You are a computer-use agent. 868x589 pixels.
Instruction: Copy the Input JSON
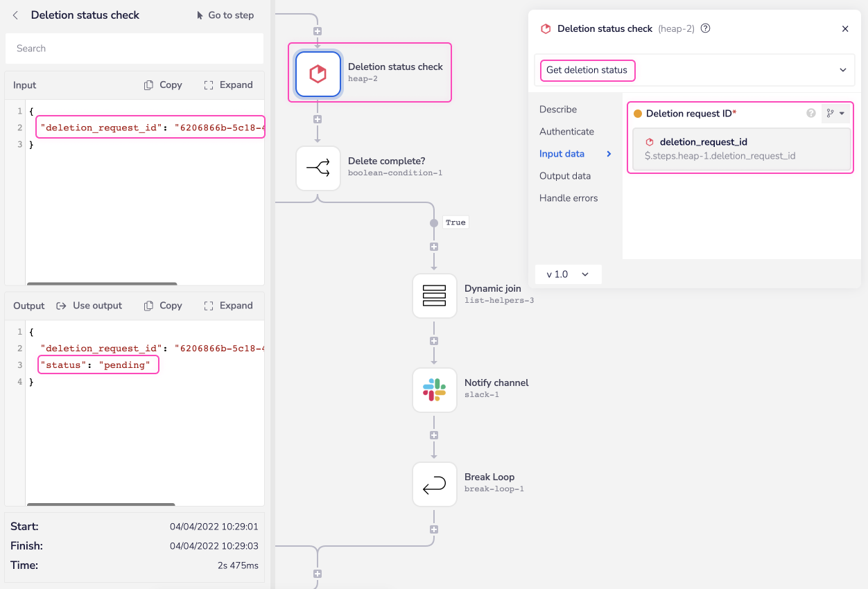click(163, 85)
